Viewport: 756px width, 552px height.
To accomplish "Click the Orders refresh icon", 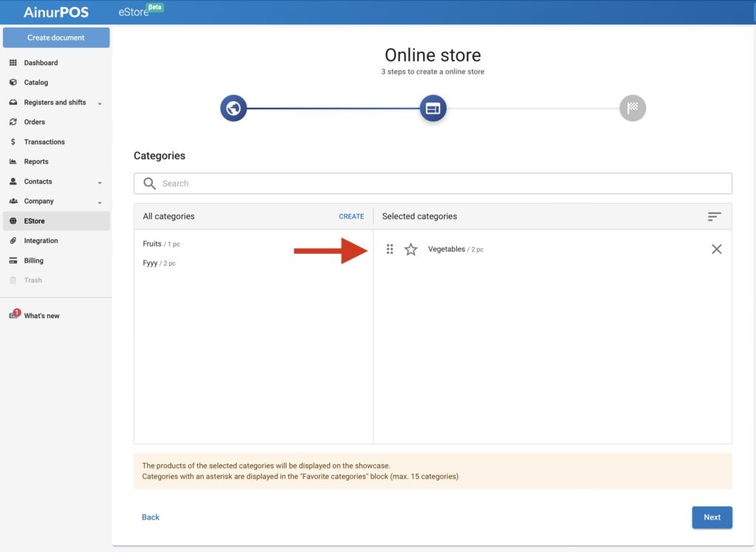I will pos(13,122).
